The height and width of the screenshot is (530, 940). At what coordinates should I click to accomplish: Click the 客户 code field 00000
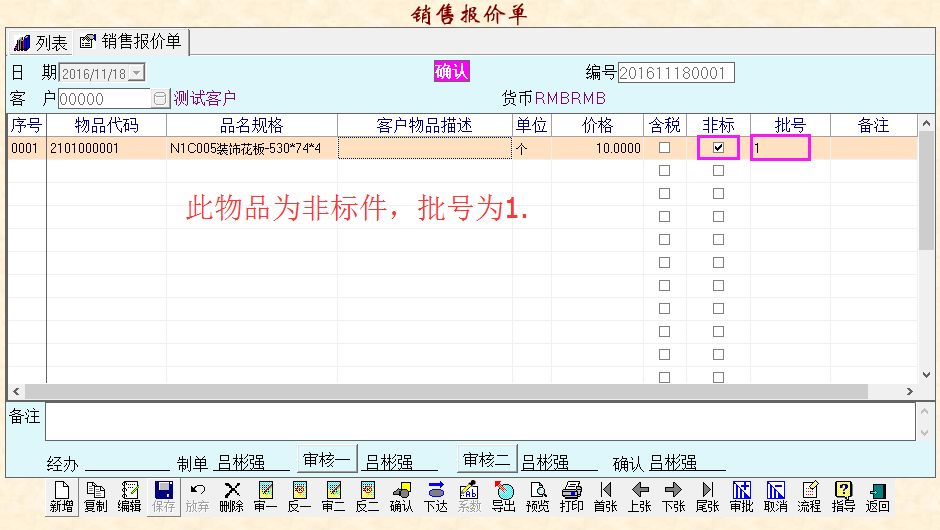point(105,98)
